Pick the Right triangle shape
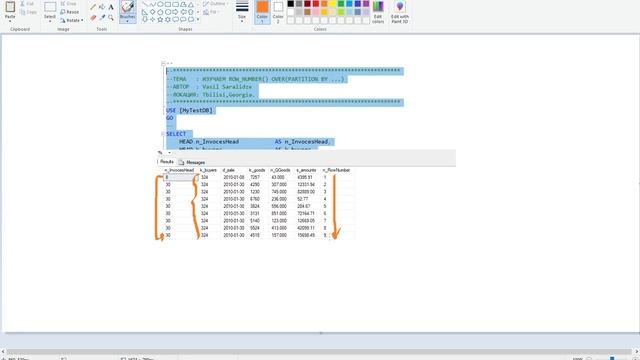The image size is (640, 360). point(144,12)
